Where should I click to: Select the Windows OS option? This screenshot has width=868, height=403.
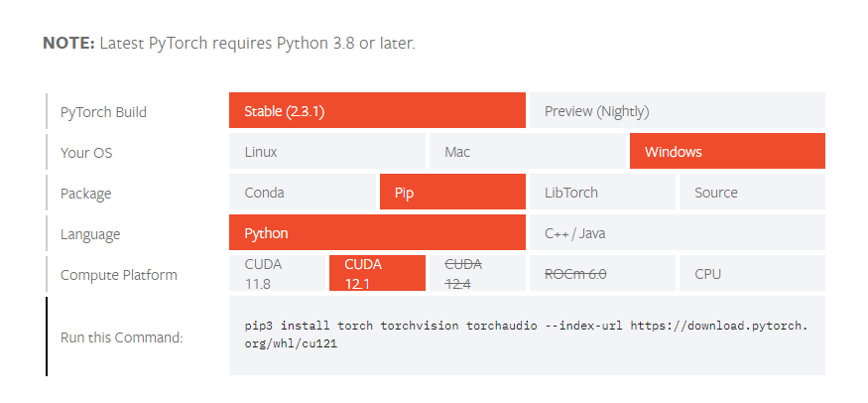click(727, 152)
